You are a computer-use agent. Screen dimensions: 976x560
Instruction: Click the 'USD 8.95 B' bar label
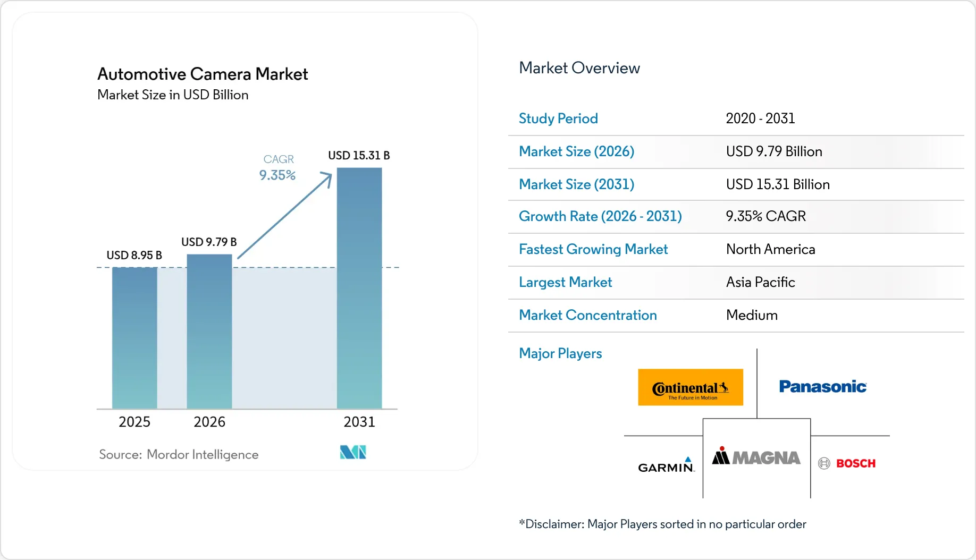click(134, 255)
